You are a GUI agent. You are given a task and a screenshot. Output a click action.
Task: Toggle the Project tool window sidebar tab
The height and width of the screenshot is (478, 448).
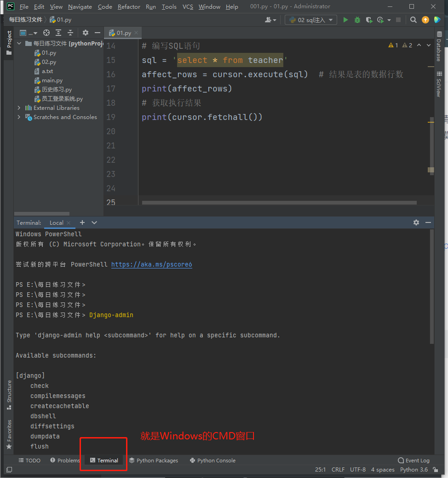pyautogui.click(x=9, y=43)
